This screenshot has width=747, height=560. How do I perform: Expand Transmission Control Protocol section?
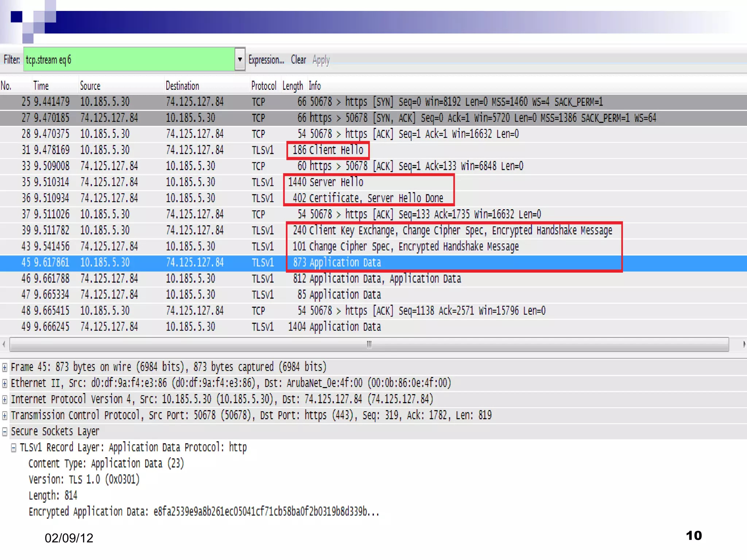pyautogui.click(x=5, y=415)
